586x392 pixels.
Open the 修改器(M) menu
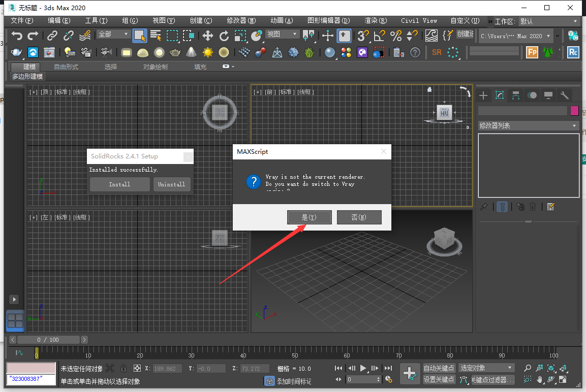241,20
